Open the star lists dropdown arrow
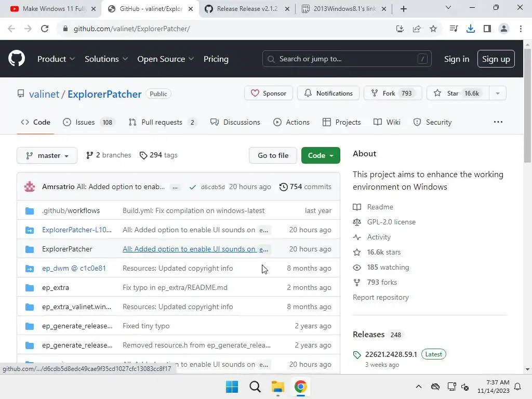This screenshot has width=532, height=399. click(498, 94)
